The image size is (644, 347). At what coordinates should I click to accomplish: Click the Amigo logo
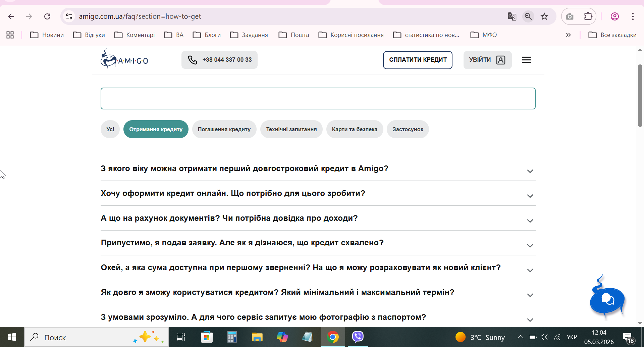[124, 59]
